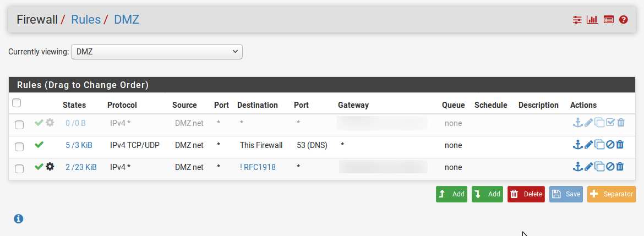
Task: Tick the select-all checkbox in header
Action: click(x=17, y=103)
